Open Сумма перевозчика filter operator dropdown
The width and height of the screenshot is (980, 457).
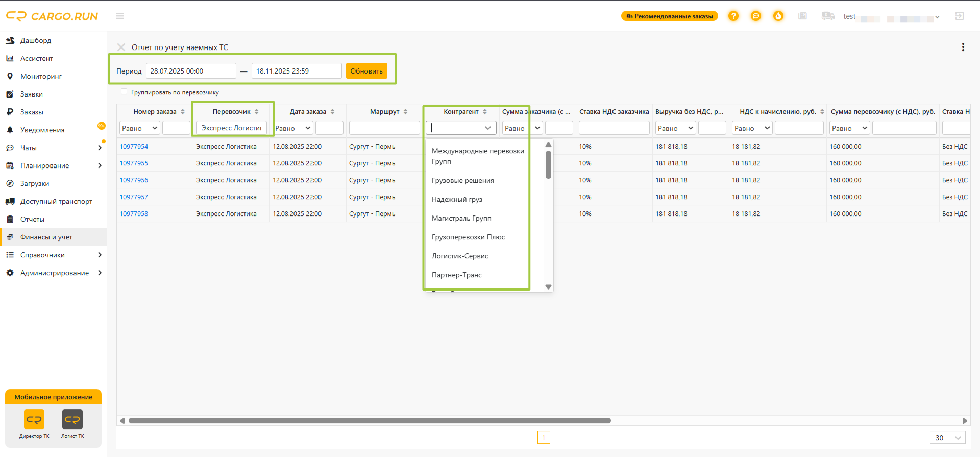pyautogui.click(x=849, y=128)
